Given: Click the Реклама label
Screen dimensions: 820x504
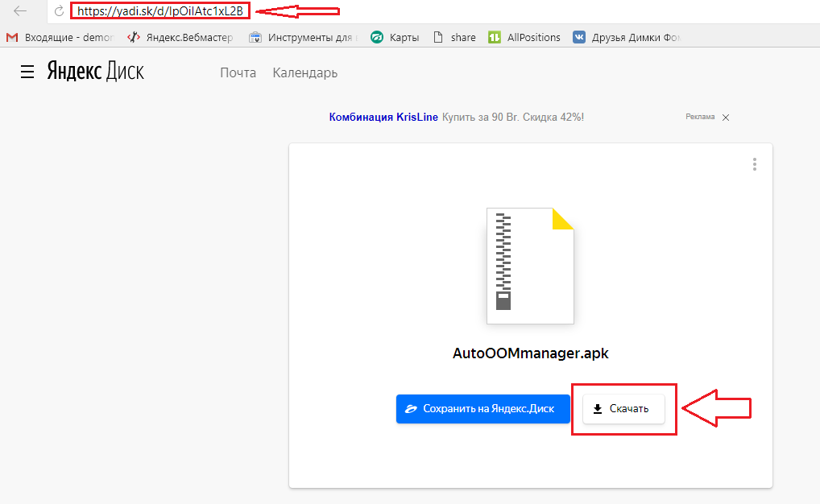Looking at the screenshot, I should point(700,117).
